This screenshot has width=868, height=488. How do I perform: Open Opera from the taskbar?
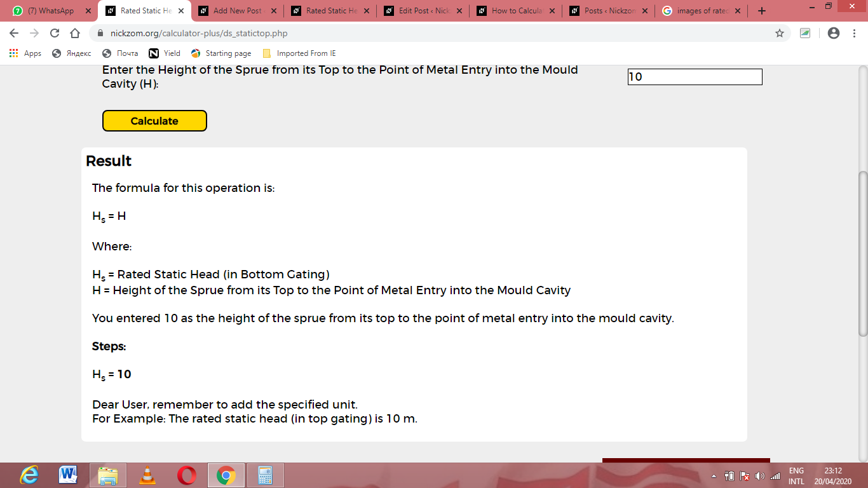(x=187, y=475)
